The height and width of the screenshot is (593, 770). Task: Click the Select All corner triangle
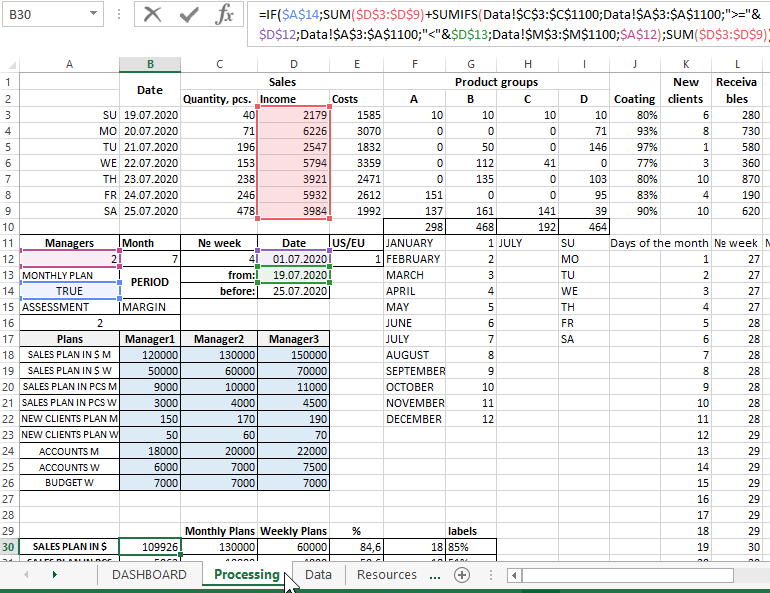tap(9, 64)
